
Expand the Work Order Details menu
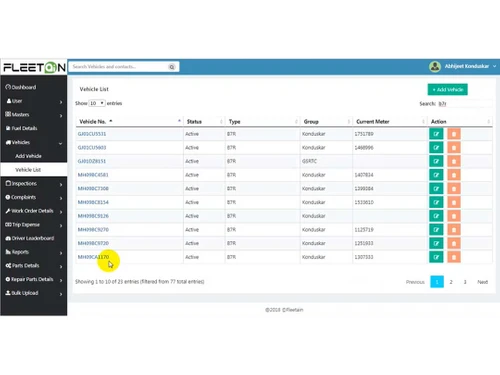[x=34, y=211]
